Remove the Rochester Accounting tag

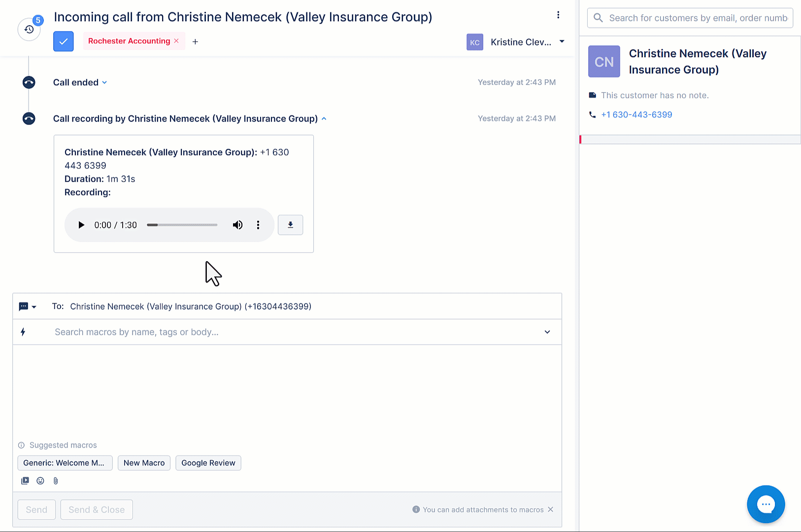coord(176,41)
